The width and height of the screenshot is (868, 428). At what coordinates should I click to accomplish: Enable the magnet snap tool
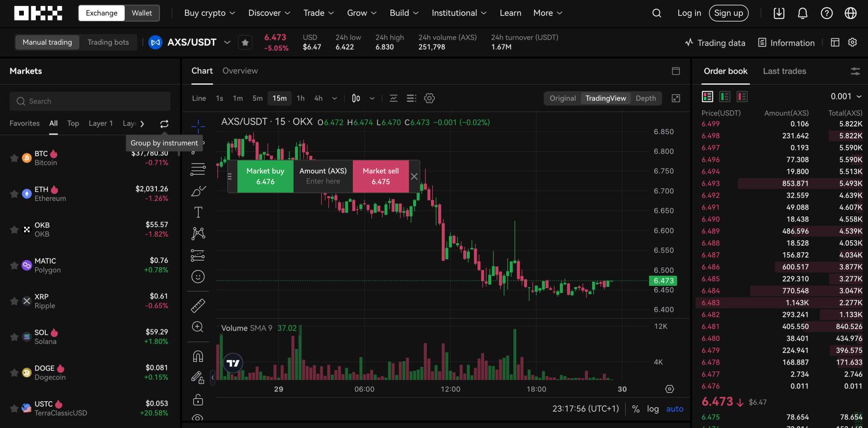(x=198, y=356)
